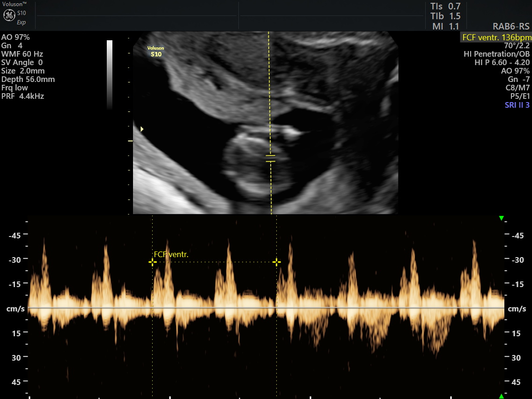
Task: Select the FCF ventr. 136bpm measurement
Action: (x=496, y=37)
